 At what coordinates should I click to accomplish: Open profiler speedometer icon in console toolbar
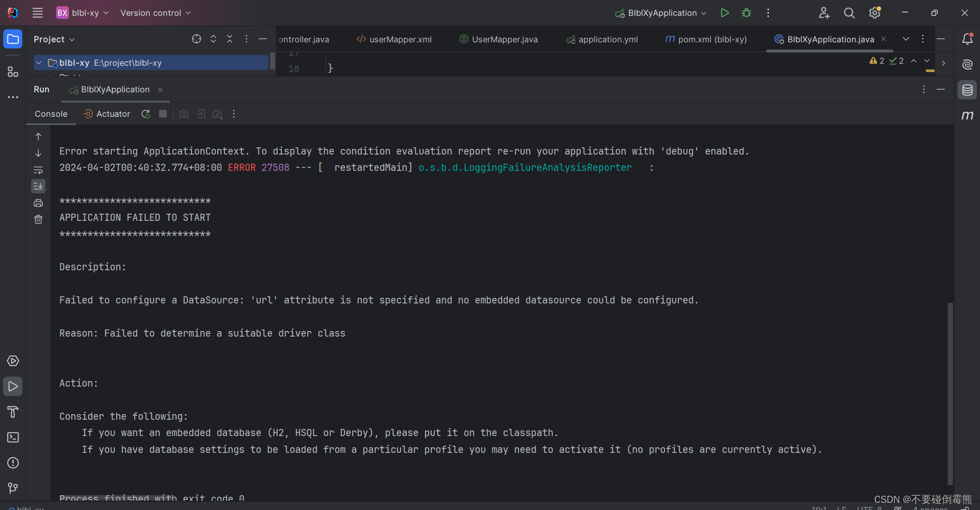coord(217,114)
